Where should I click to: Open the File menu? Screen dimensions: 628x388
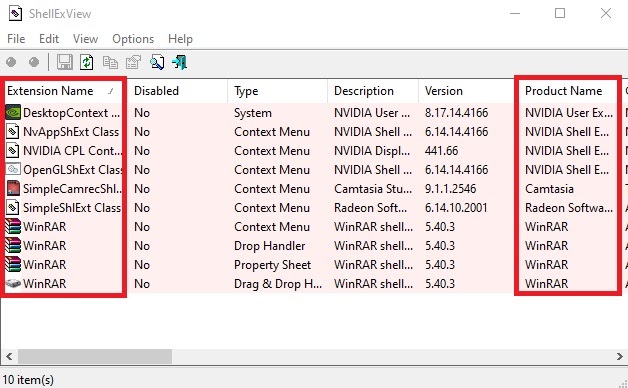[16, 39]
